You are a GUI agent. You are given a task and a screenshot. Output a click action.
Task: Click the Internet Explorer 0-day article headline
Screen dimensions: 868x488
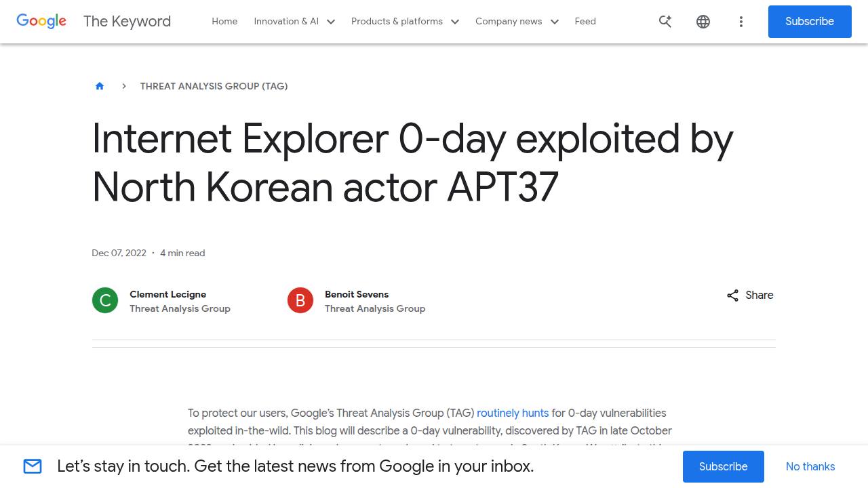(x=412, y=163)
